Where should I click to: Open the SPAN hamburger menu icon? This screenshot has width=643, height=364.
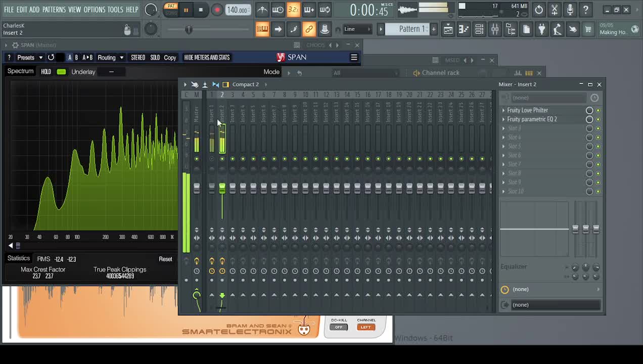[x=354, y=57]
